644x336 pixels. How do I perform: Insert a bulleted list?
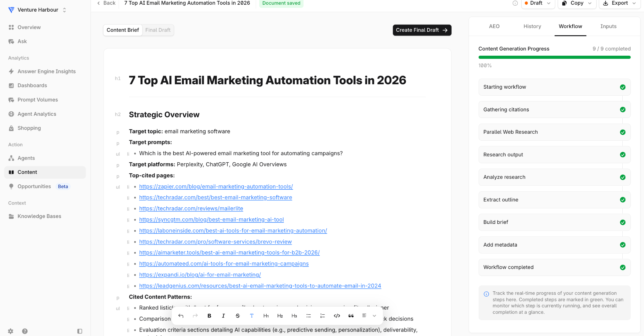point(308,316)
